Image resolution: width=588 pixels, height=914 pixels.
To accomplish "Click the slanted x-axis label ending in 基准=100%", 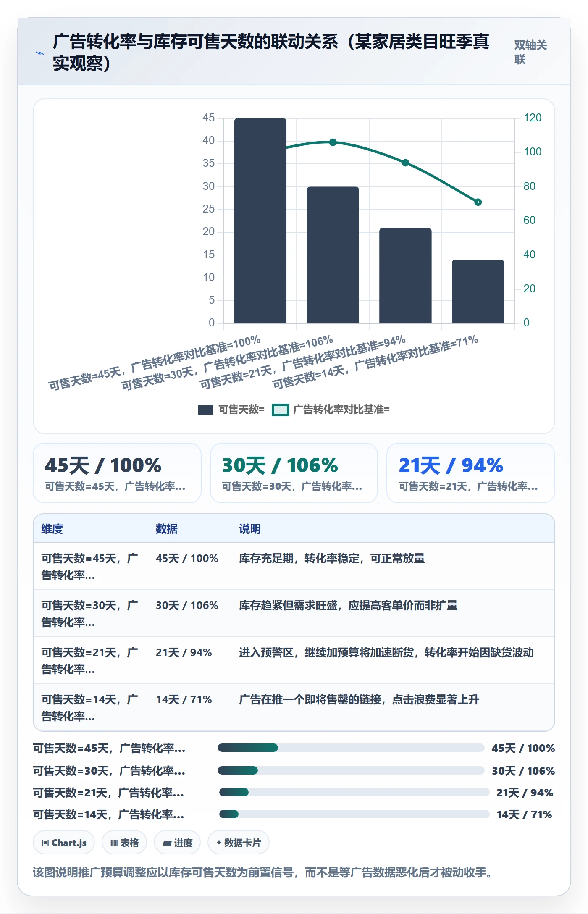I will [155, 362].
